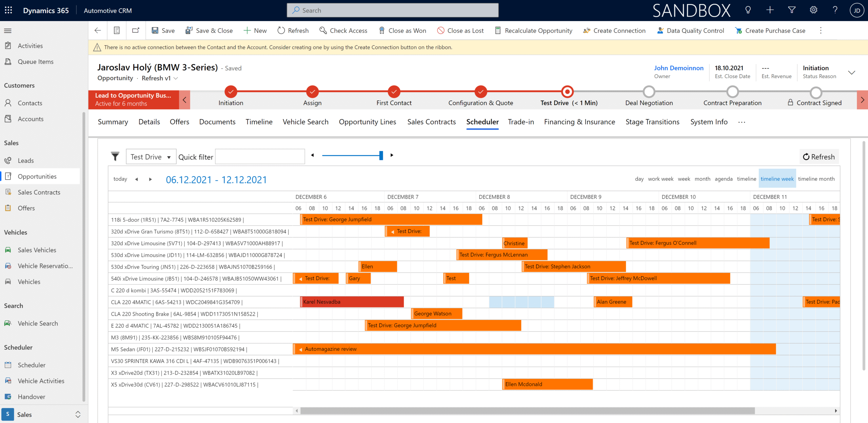Switch to the Trade-in tab
The height and width of the screenshot is (423, 868).
click(521, 122)
